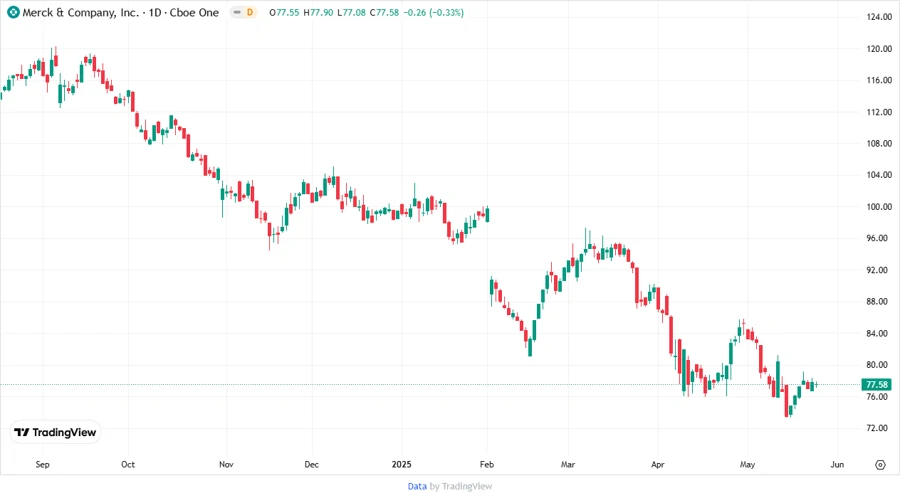Click the orange D delayed-data indicator
The image size is (900, 498).
tap(250, 12)
